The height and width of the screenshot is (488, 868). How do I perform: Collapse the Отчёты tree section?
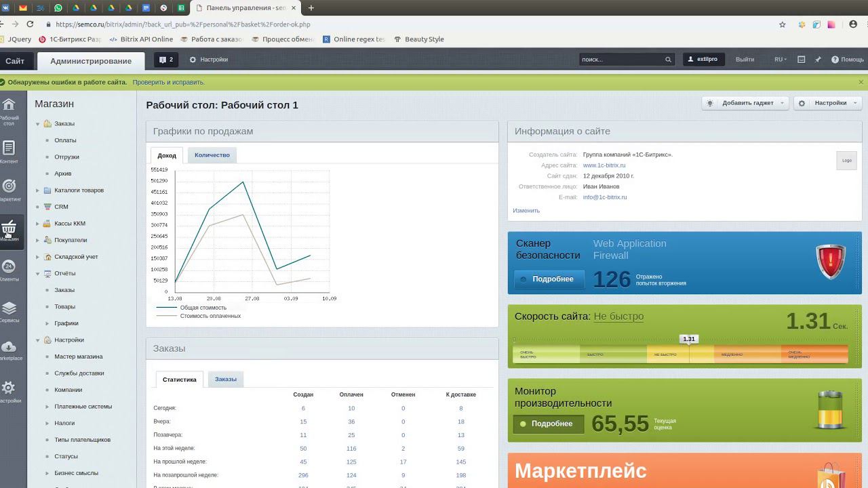38,274
